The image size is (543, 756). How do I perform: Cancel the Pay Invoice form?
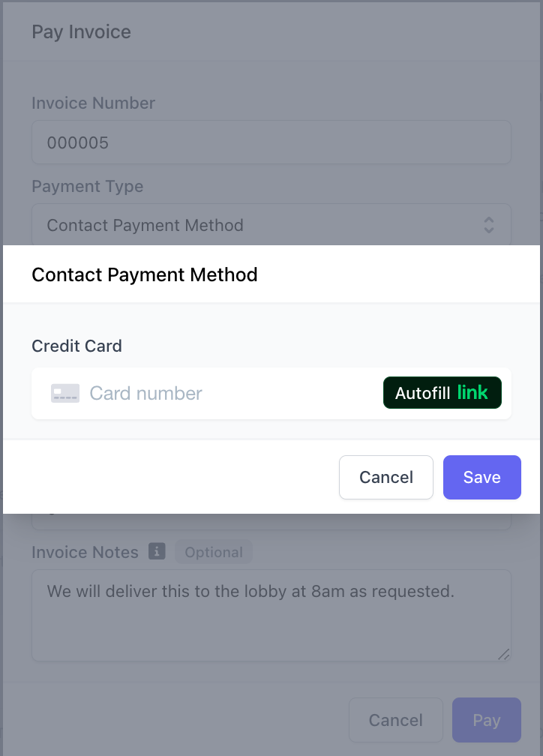pyautogui.click(x=395, y=720)
